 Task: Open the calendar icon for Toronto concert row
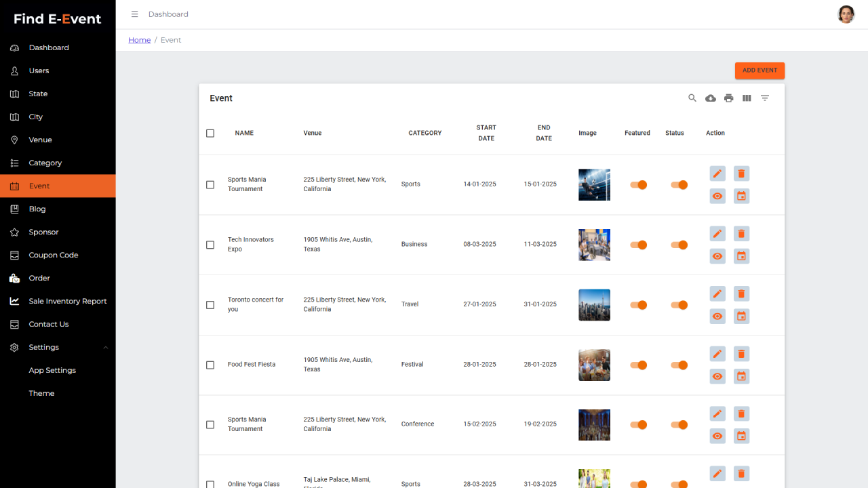741,316
